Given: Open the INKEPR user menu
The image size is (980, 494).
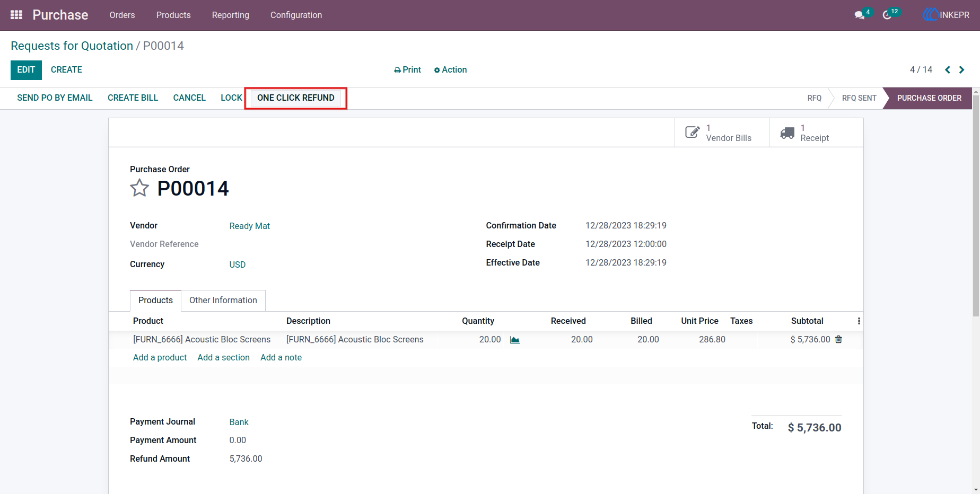Looking at the screenshot, I should (x=946, y=15).
